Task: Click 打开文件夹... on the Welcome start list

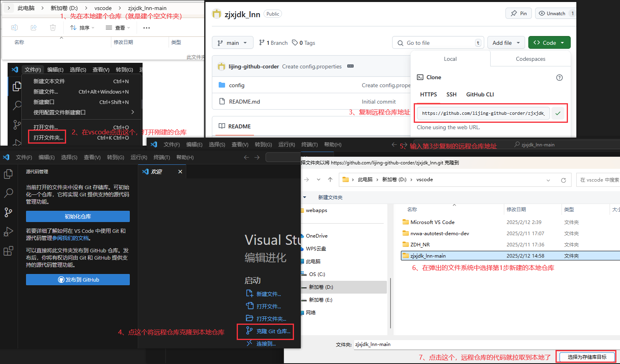Action: 266,318
